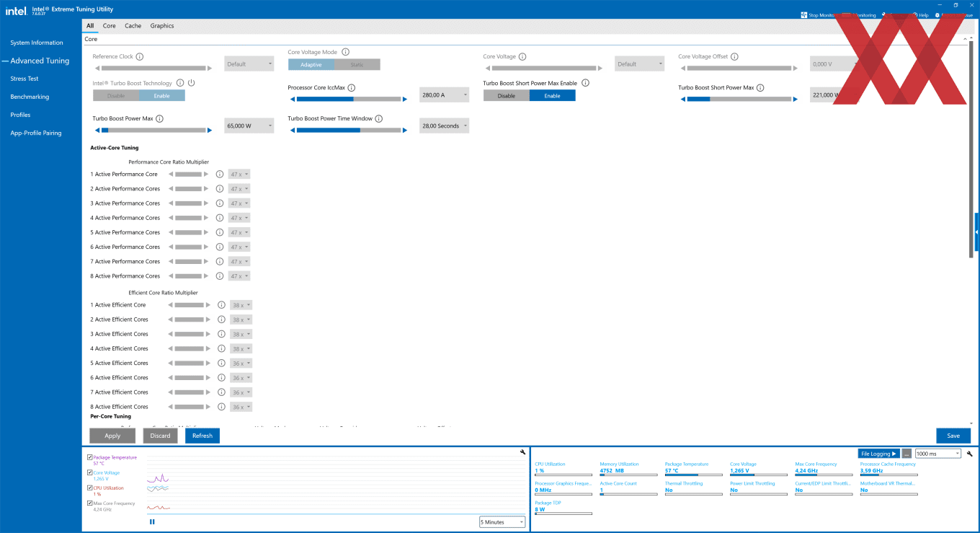The height and width of the screenshot is (533, 980).
Task: Show info for Intel Turbo Boost Technology
Action: click(x=180, y=83)
